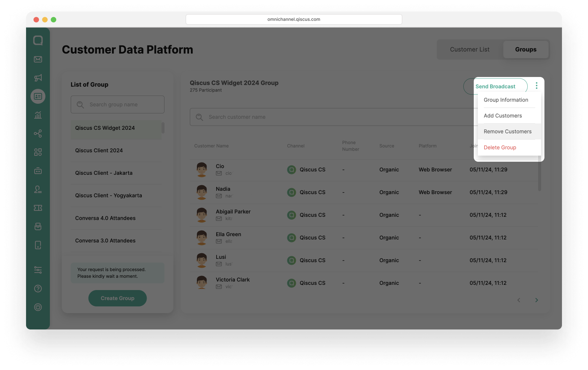
Task: Go to next page with right chevron
Action: pyautogui.click(x=537, y=300)
